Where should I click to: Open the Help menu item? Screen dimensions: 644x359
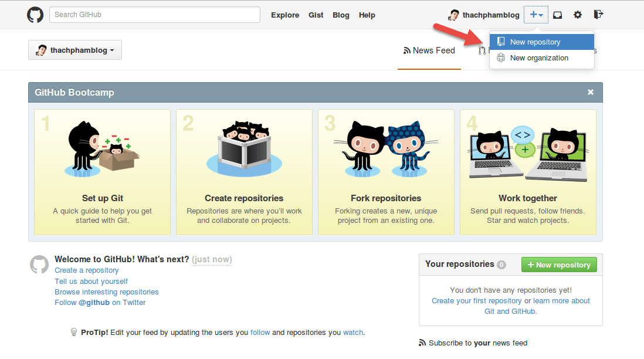click(x=367, y=15)
